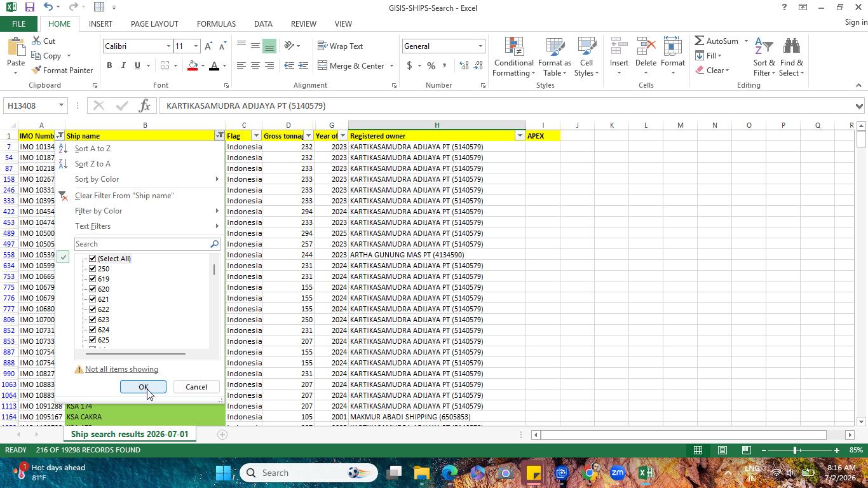Screen dimensions: 868x488
Task: Toggle the (Select All) checkbox
Action: [x=93, y=259]
